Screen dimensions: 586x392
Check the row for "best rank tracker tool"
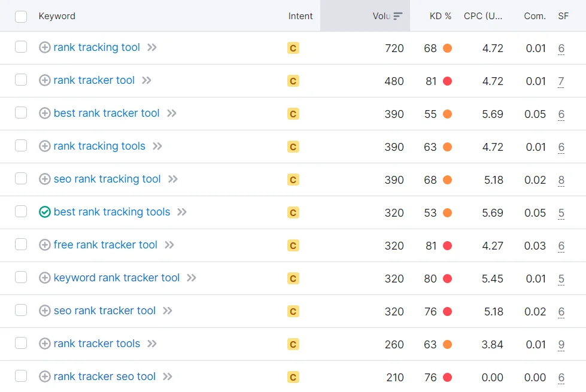tap(21, 114)
